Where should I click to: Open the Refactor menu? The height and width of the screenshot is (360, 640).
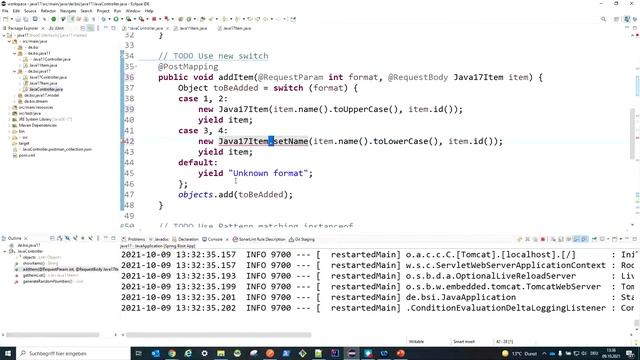point(48,11)
